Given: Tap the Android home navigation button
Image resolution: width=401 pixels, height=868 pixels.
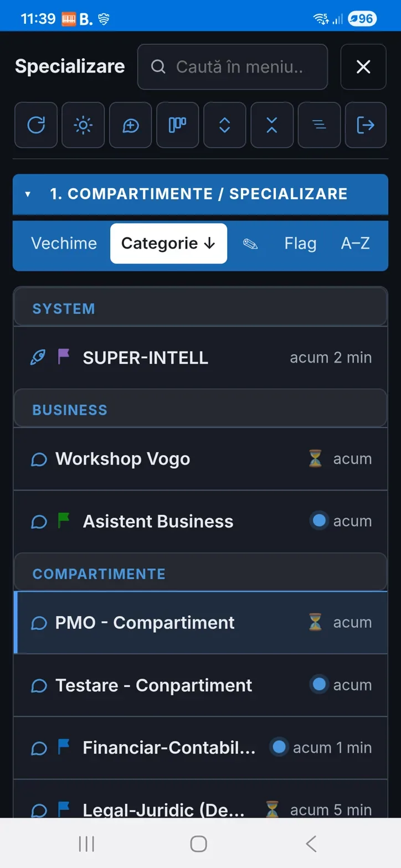Looking at the screenshot, I should (x=198, y=844).
